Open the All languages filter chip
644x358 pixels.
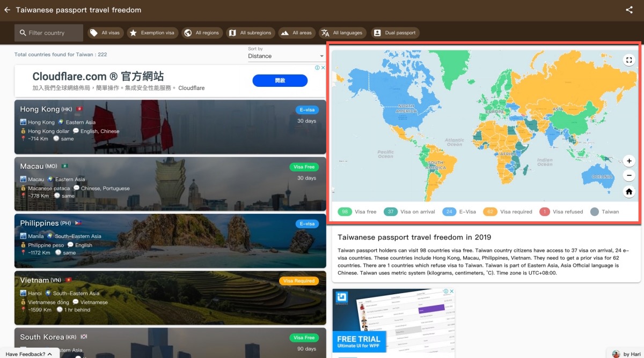tap(342, 33)
